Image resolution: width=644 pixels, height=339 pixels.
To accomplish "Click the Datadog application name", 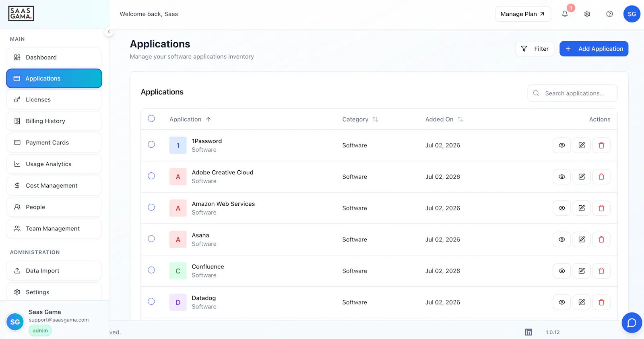I will [204, 298].
